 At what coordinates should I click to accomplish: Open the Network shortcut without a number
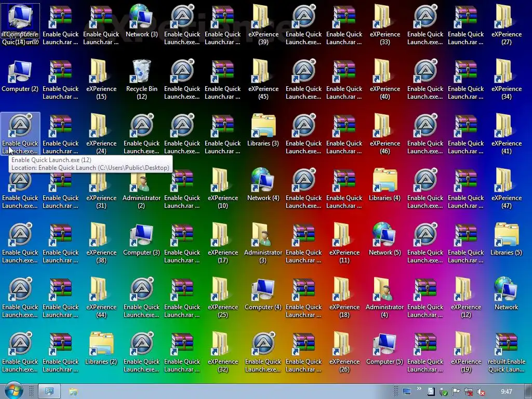(506, 294)
